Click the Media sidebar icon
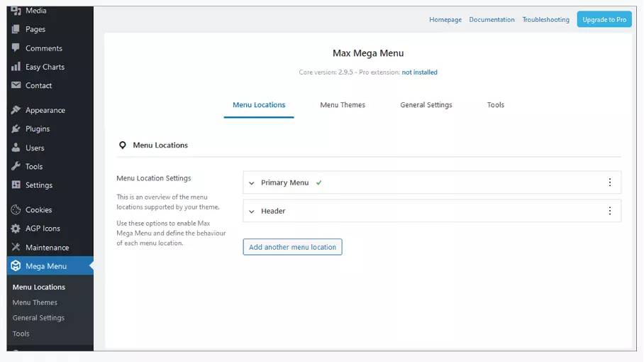Screen dimensions: 644x362 point(16,10)
